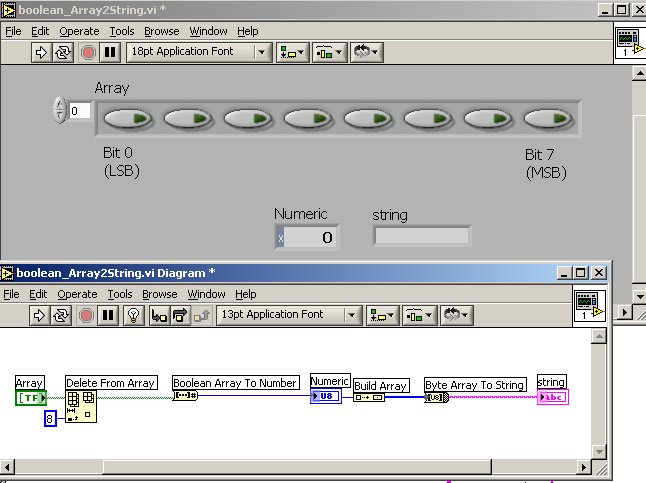Toggle the fourth boolean button in Array

(x=308, y=119)
